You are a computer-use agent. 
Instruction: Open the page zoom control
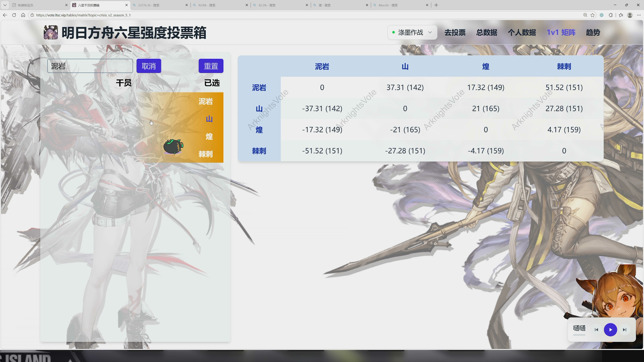coord(585,15)
